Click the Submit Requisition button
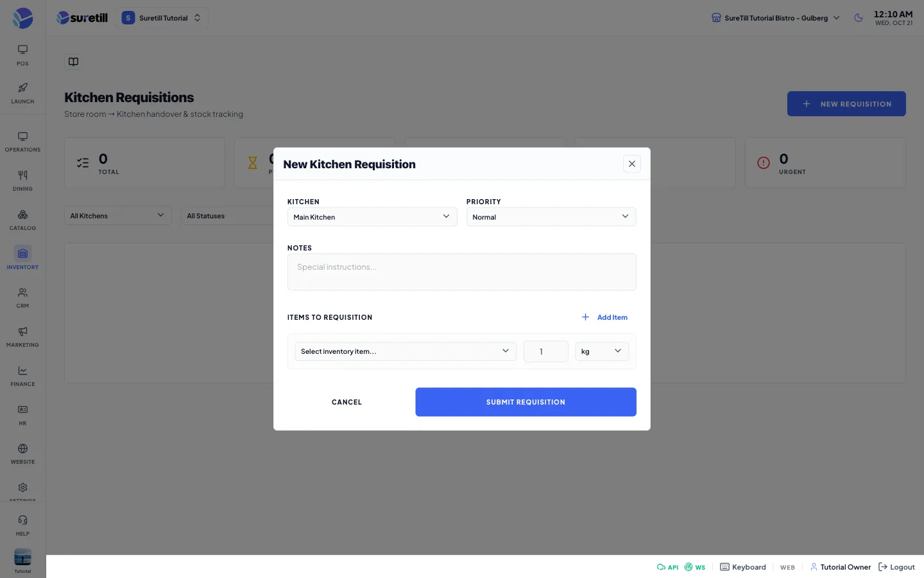Image resolution: width=924 pixels, height=578 pixels. click(526, 402)
